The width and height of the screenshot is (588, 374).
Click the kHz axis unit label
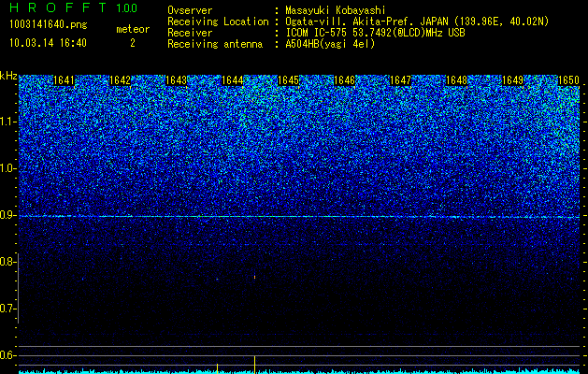tap(8, 76)
